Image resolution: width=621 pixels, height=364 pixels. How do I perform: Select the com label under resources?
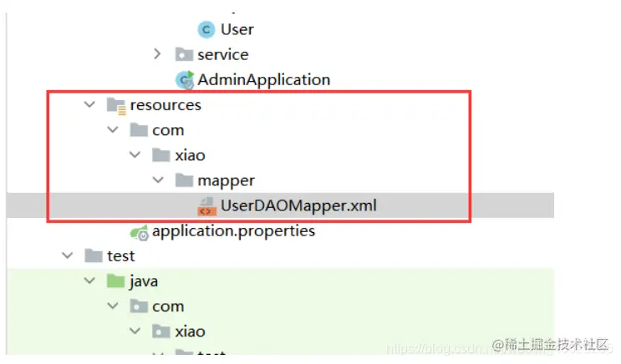[x=168, y=130]
